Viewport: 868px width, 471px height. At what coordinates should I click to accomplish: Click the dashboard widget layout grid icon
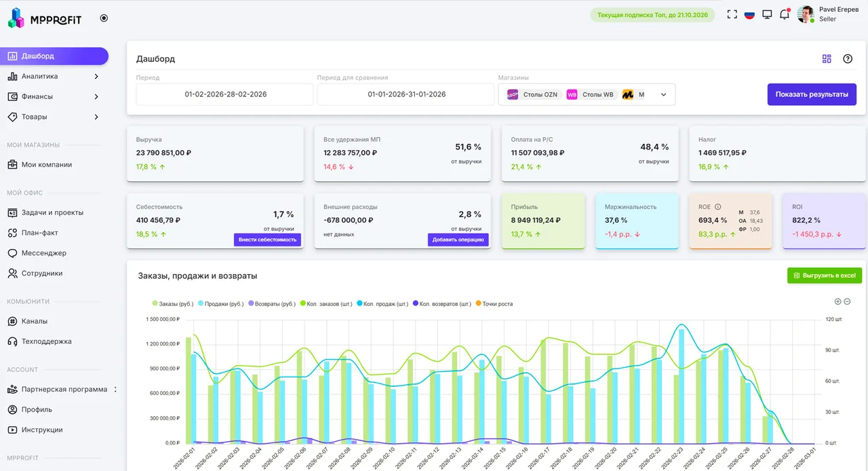(827, 59)
